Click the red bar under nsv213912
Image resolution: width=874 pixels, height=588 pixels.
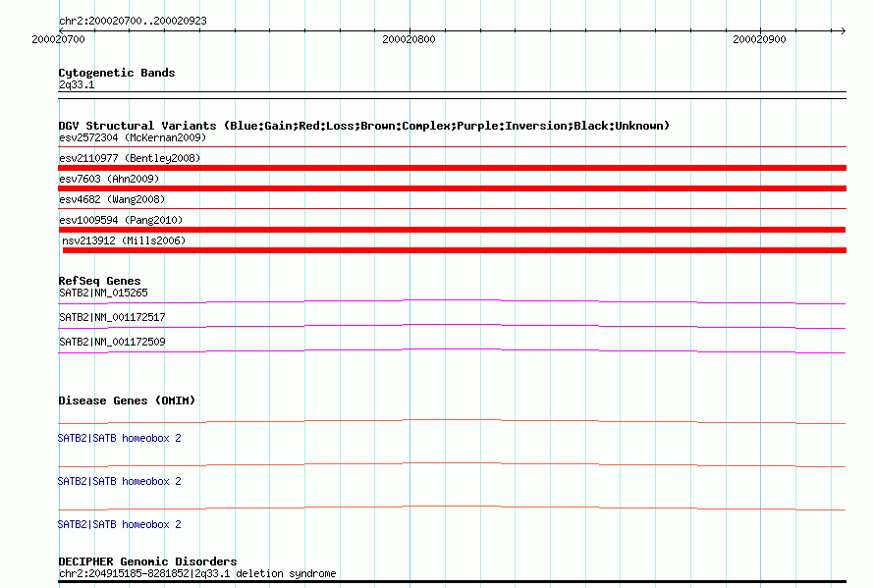coord(455,250)
